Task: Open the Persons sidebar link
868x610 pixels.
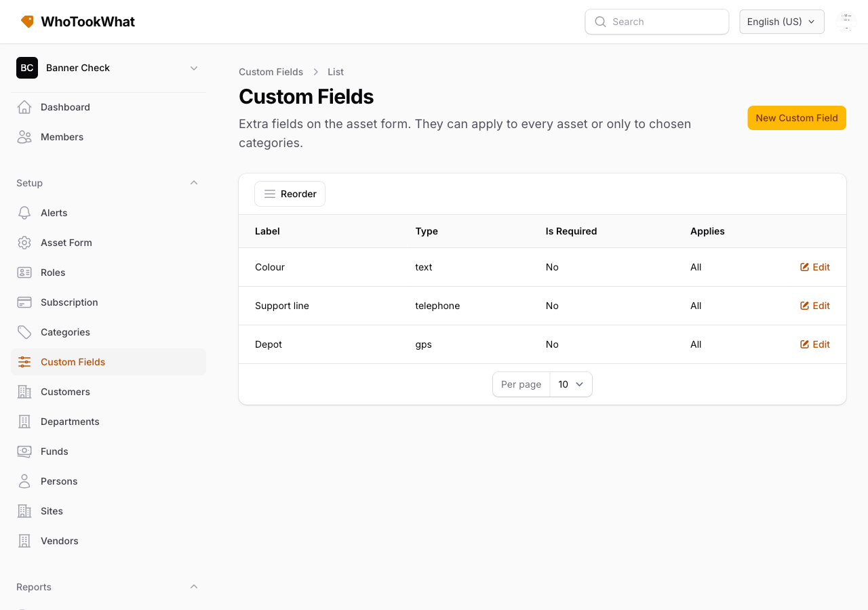Action: click(x=108, y=481)
